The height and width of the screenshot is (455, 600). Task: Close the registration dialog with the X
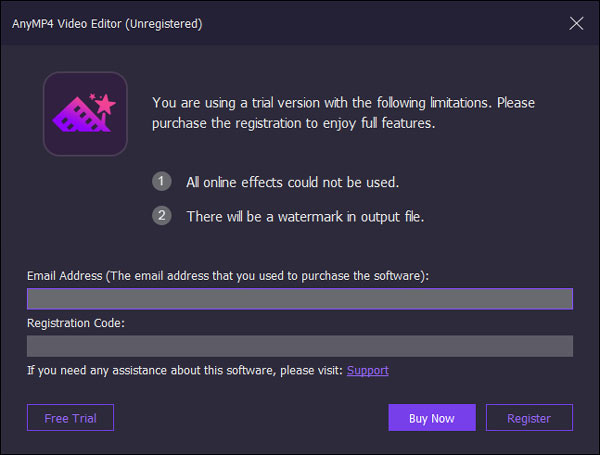coord(576,23)
